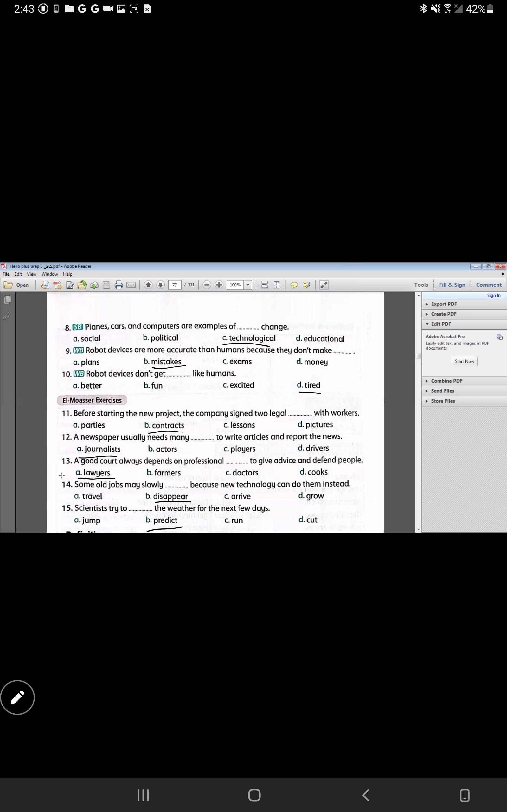This screenshot has width=507, height=812.
Task: Switch to full screen read mode
Action: pyautogui.click(x=324, y=285)
